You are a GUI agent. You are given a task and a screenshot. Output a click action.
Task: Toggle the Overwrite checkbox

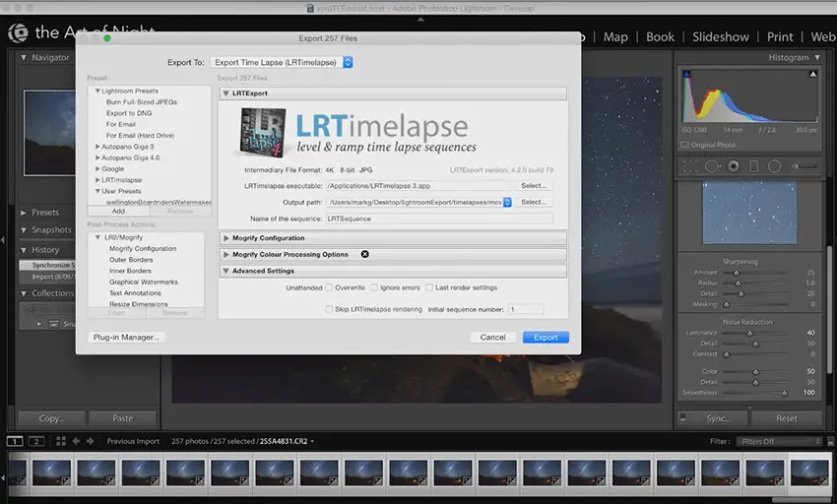329,287
